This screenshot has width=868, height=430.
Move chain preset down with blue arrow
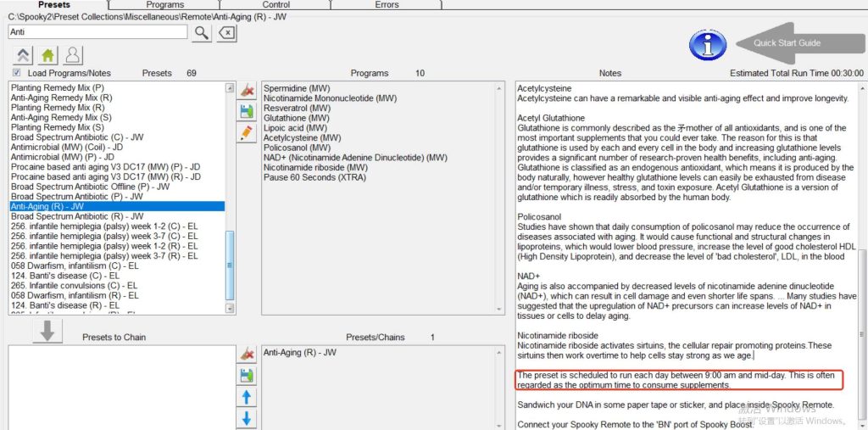[x=247, y=418]
